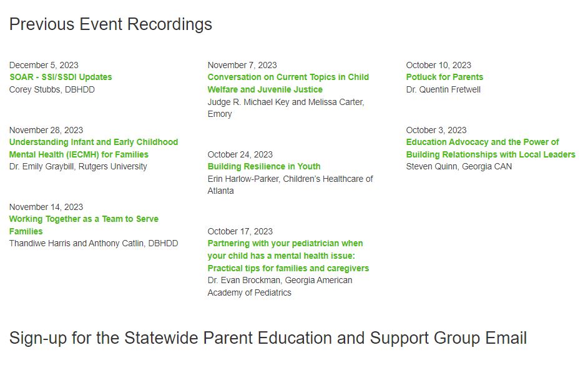Click the speaker name Corey Stubbs, DBHDD
Image resolution: width=588 pixels, height=365 pixels.
52,89
